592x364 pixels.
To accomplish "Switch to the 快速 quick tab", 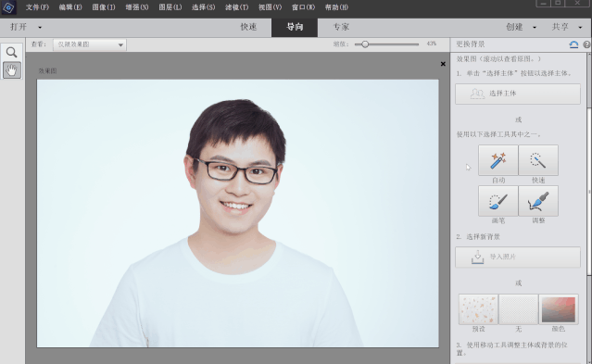I will pyautogui.click(x=248, y=27).
